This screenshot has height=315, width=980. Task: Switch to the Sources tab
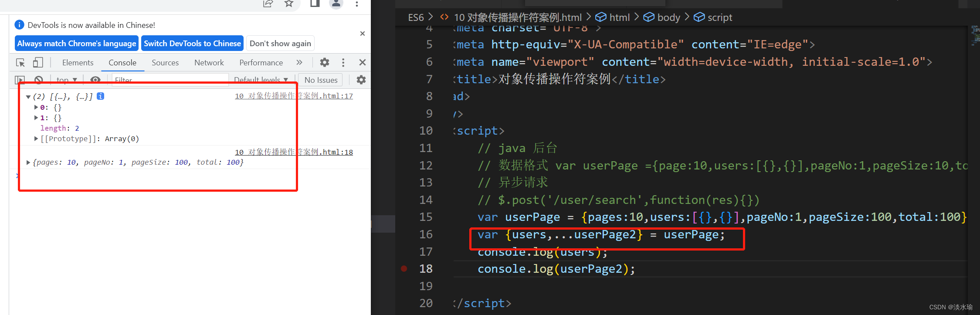165,62
